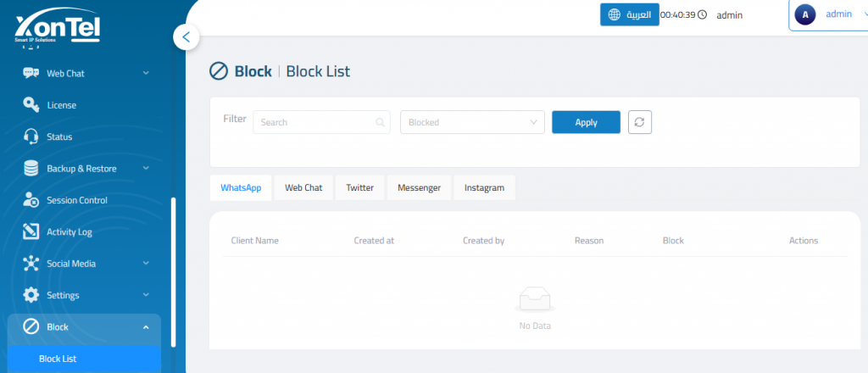Refresh the block list with reload icon
The width and height of the screenshot is (868, 373).
[x=640, y=122]
